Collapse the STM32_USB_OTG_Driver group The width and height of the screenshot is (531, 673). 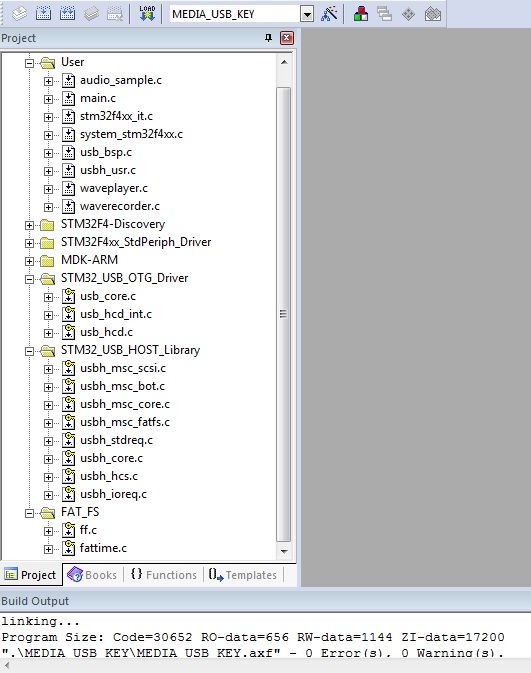tap(29, 279)
